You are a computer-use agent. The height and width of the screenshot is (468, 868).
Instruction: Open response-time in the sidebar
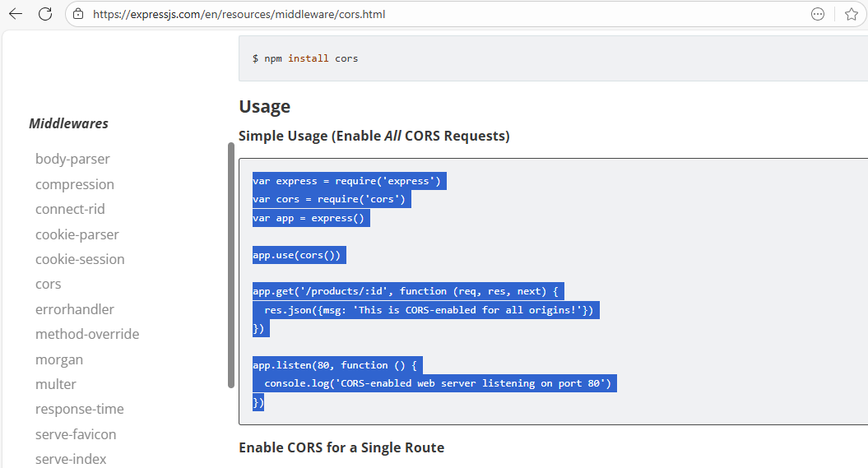[80, 409]
